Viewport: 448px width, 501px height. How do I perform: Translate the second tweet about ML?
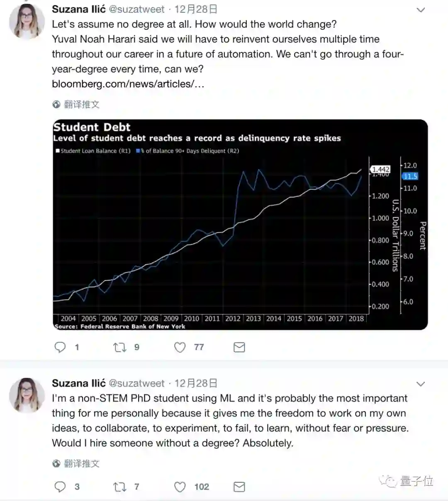82,464
